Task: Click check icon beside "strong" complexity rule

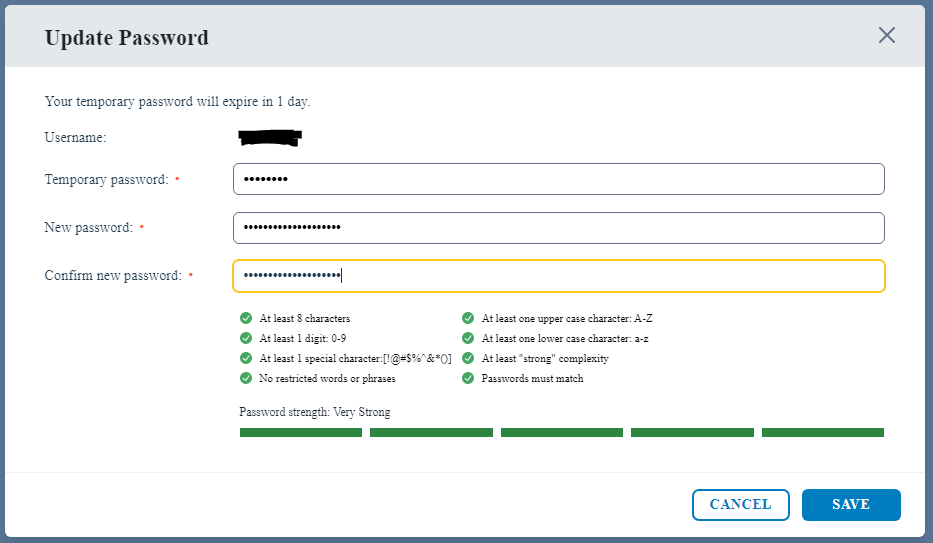Action: point(468,358)
